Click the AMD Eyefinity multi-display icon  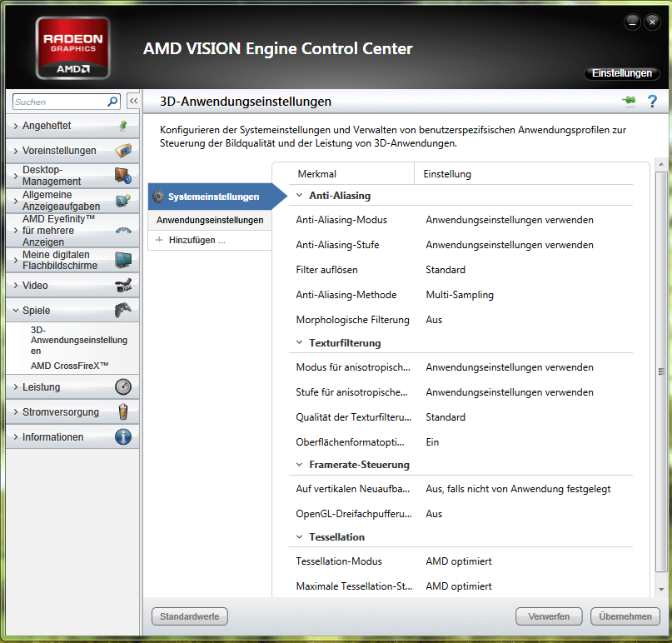tap(123, 230)
